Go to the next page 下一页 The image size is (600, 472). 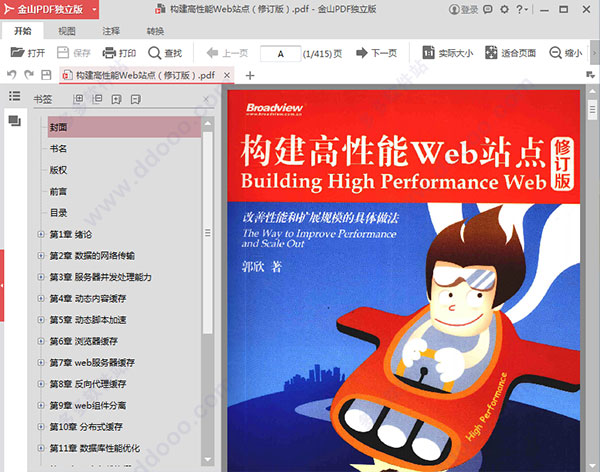click(376, 53)
